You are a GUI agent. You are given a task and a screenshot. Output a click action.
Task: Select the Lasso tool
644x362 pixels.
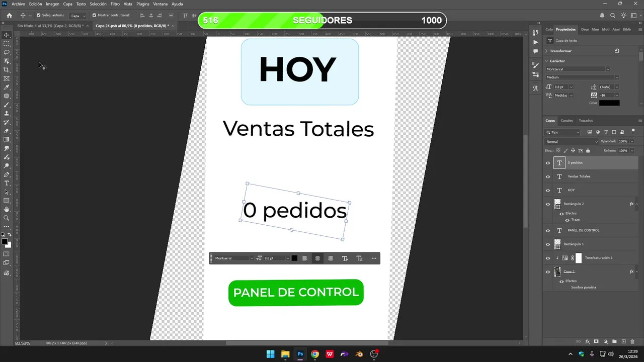click(x=7, y=52)
